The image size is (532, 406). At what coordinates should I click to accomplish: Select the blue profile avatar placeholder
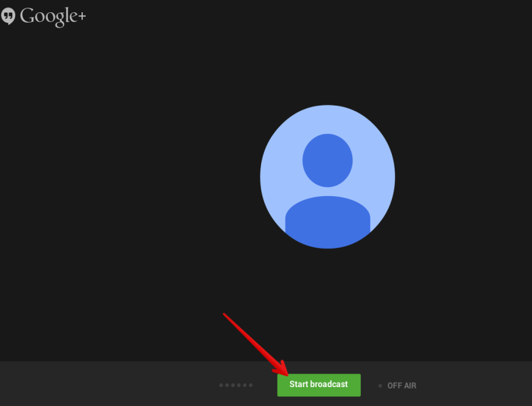point(327,176)
